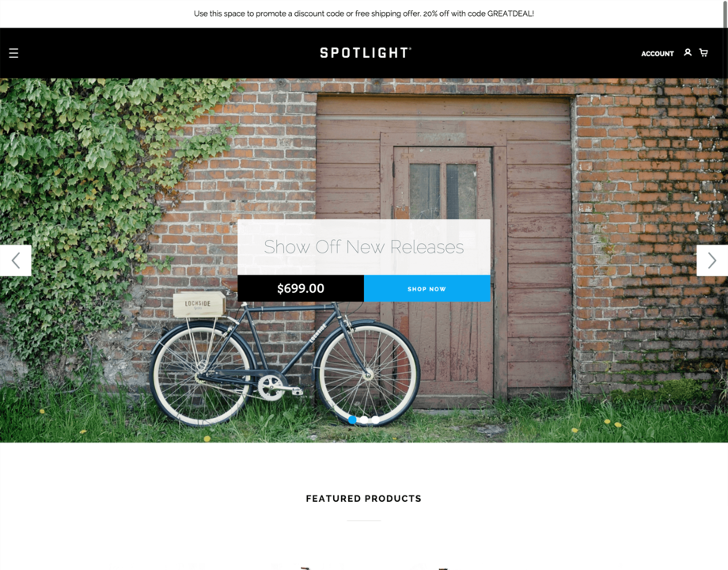Select the second slideshow dot
The width and height of the screenshot is (728, 570).
click(364, 420)
